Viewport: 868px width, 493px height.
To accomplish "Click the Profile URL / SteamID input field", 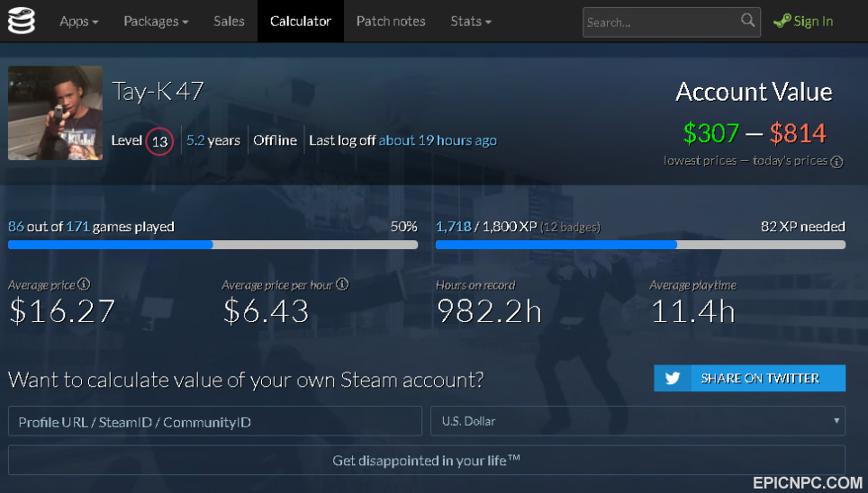I will click(x=215, y=421).
